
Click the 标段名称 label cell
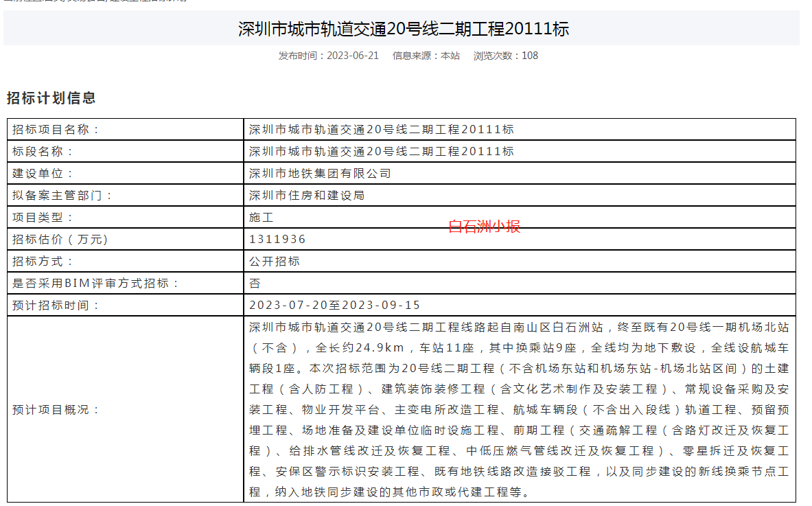(43, 152)
